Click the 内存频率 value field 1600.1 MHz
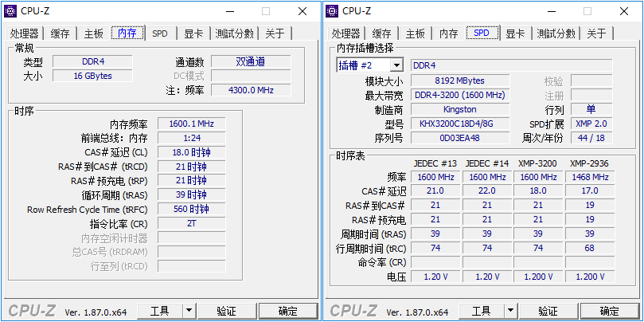This screenshot has height=322, width=644. pos(191,124)
